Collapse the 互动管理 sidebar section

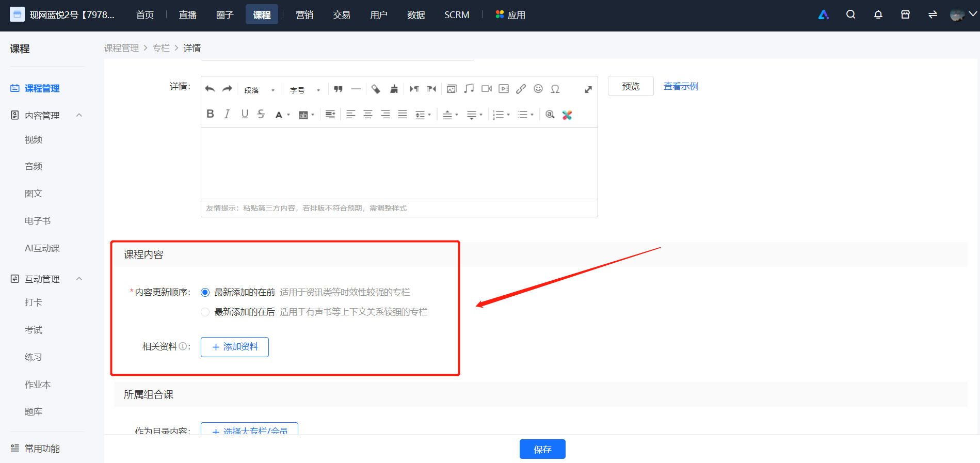79,279
